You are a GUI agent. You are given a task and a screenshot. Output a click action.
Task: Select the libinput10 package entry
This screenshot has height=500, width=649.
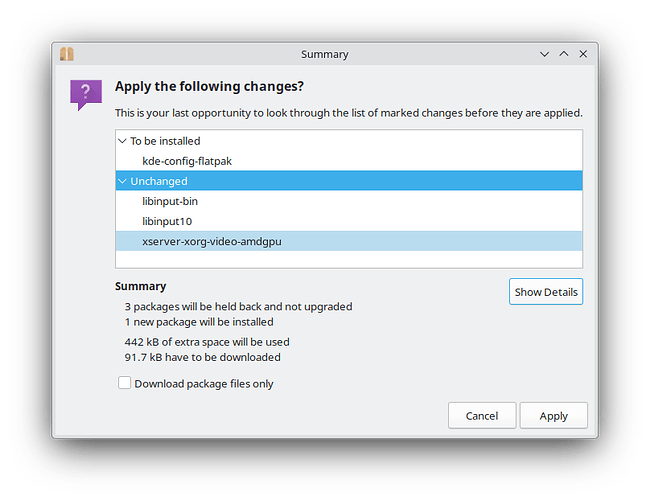[x=166, y=221]
